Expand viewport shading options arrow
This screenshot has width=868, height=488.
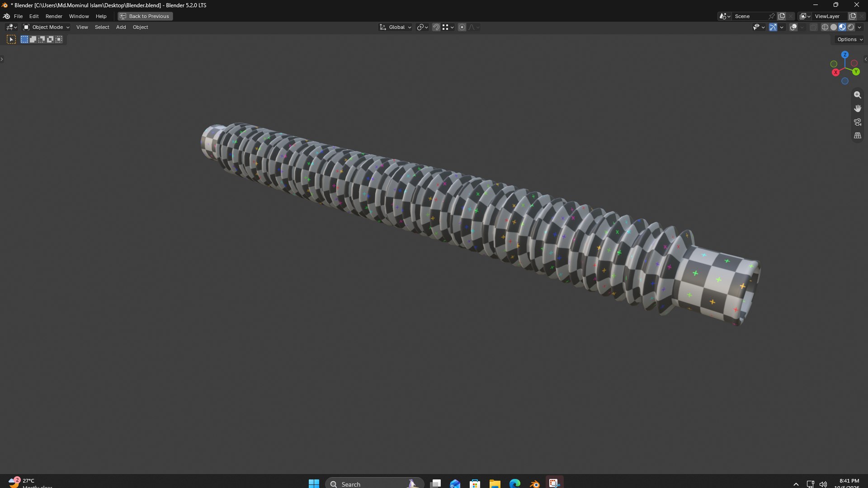[x=860, y=27]
